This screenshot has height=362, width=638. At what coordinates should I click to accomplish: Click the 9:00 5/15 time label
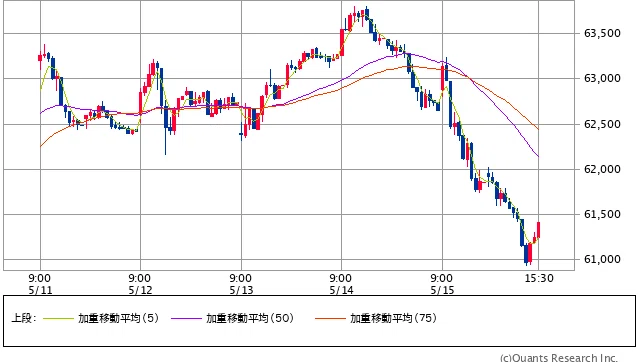coord(442,284)
